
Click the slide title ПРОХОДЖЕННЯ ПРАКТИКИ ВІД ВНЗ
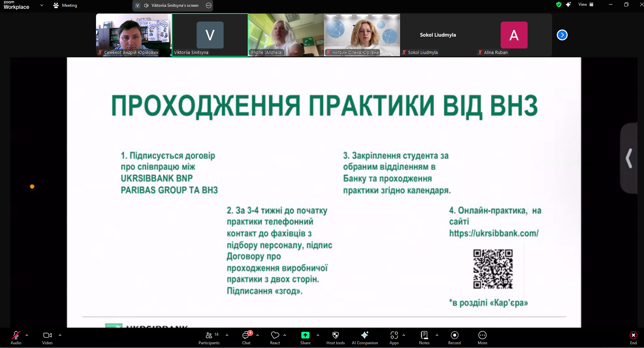click(x=324, y=106)
